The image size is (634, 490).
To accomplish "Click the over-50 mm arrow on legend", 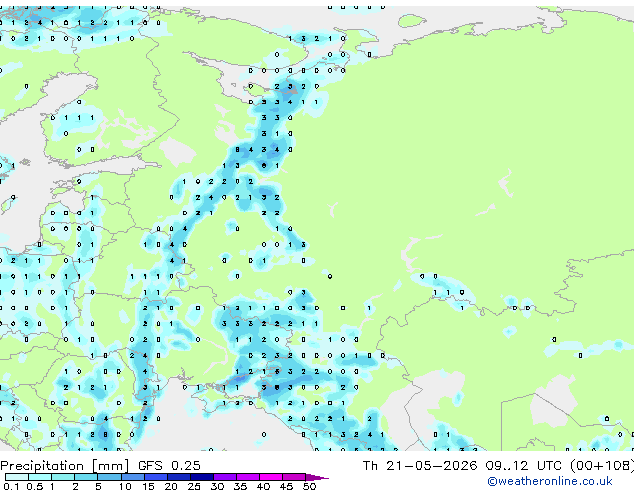I will pos(317,477).
